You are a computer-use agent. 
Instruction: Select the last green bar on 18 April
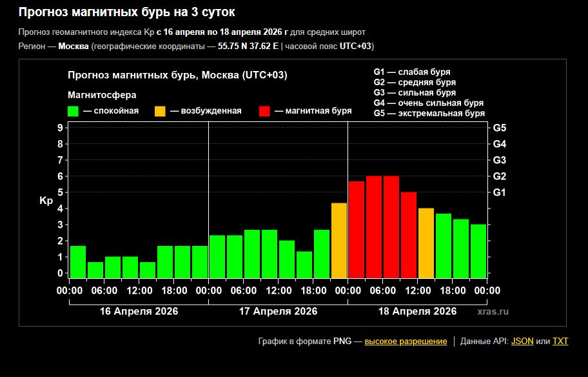478,250
